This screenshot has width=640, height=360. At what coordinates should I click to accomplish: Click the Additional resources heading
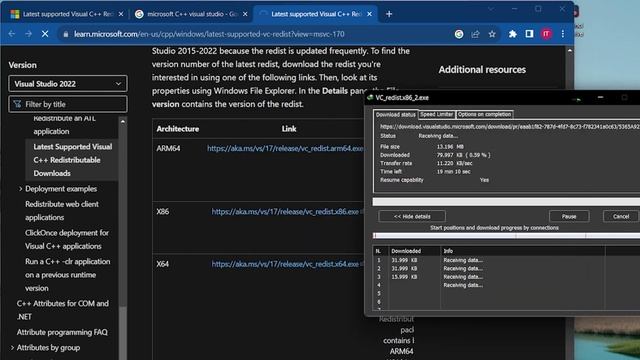coord(482,70)
